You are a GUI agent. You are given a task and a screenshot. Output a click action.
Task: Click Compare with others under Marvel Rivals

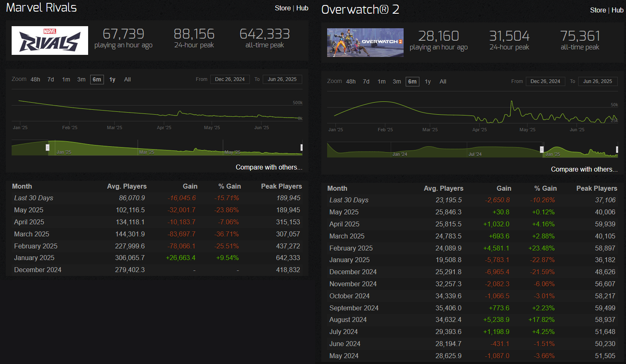pos(269,167)
